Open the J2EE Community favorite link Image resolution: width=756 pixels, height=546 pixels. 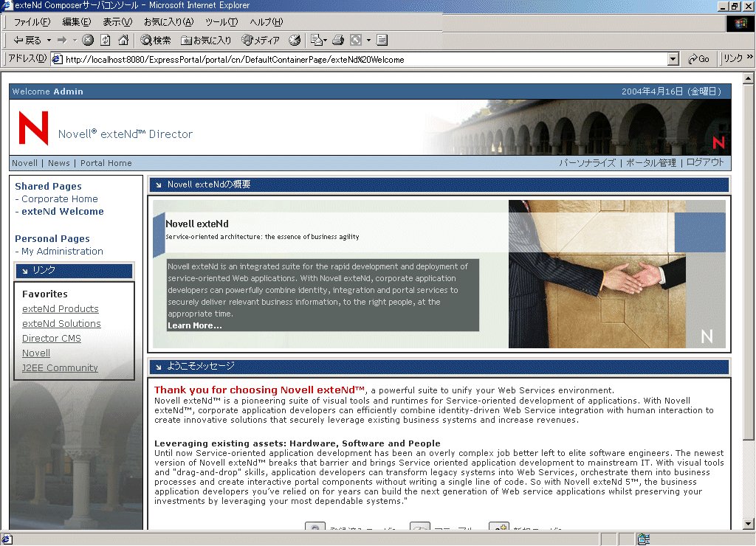[x=60, y=368]
